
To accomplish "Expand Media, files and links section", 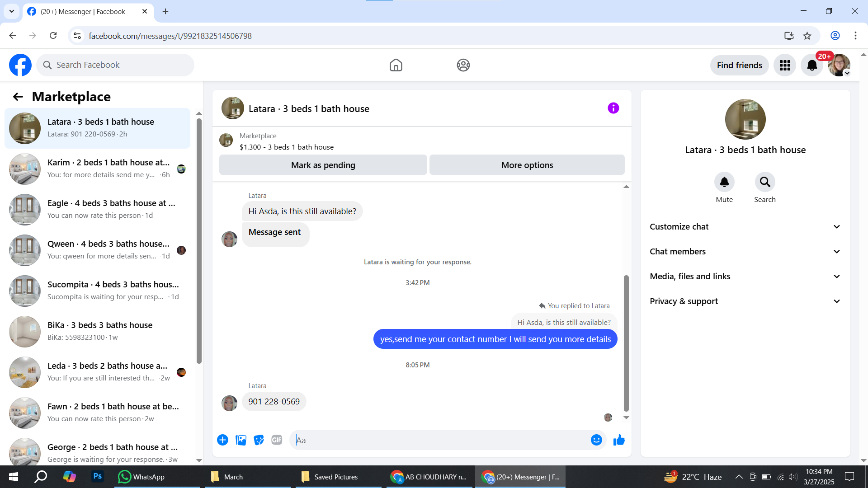I will coord(745,277).
